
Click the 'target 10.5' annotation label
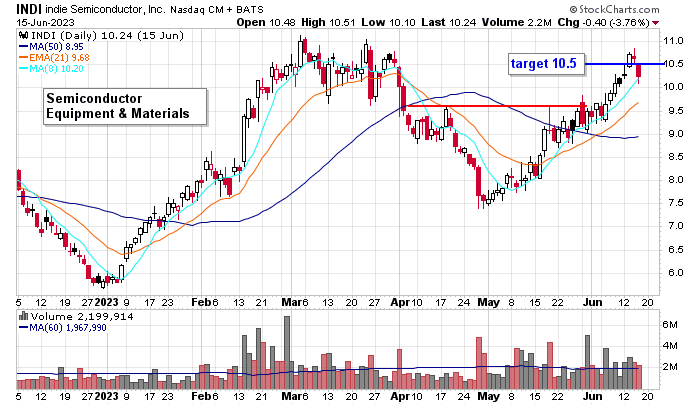click(546, 64)
